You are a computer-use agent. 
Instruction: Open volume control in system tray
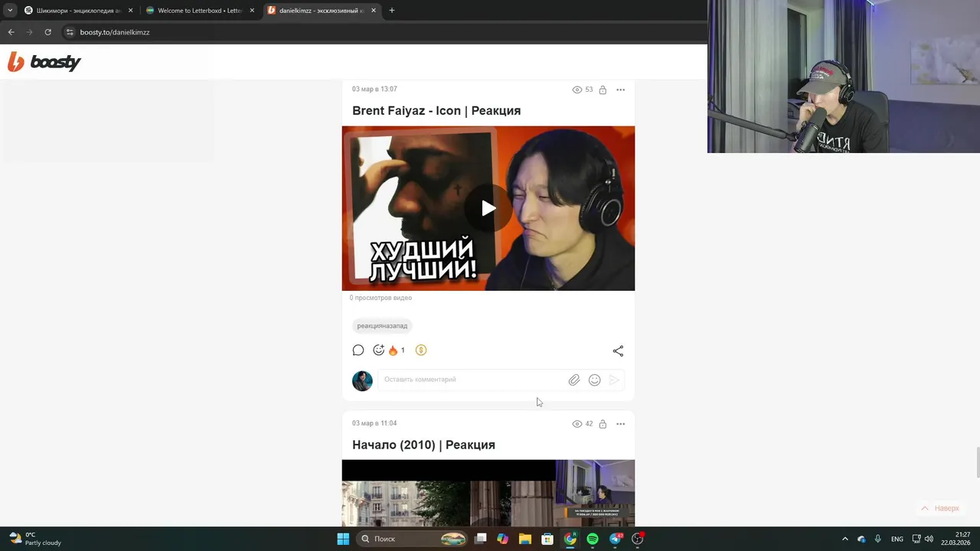point(929,539)
